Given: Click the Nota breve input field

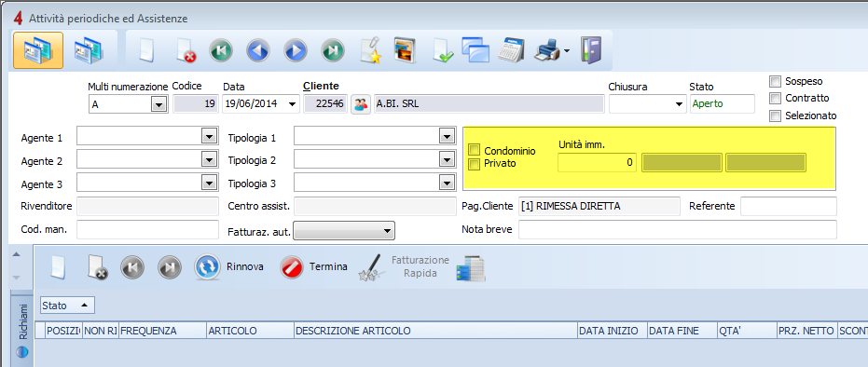Looking at the screenshot, I should pos(678,229).
